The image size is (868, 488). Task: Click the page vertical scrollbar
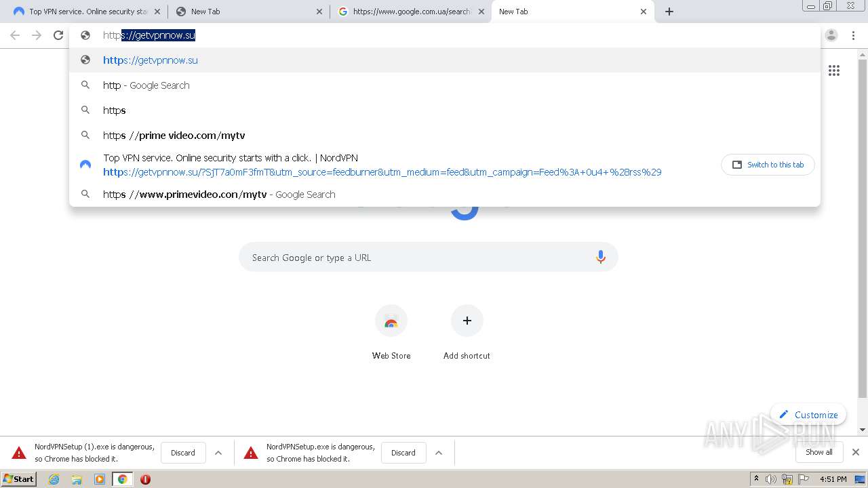click(x=863, y=227)
